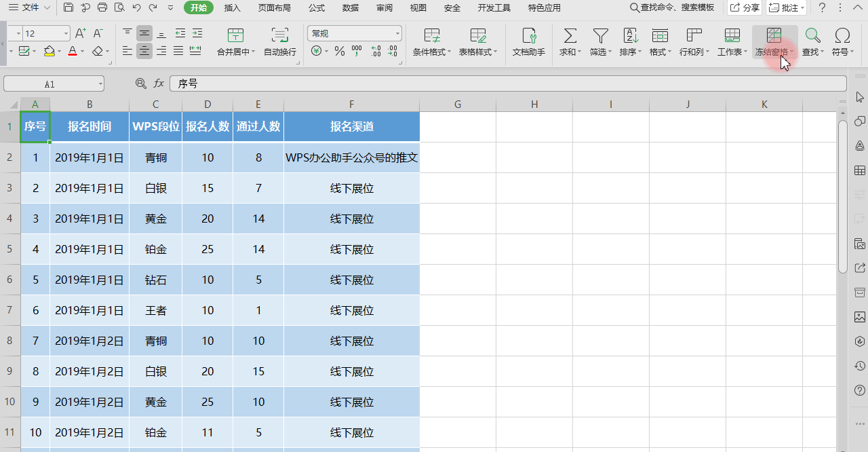Click the Filter (筛选) funnel icon
The width and height of the screenshot is (868, 452).
point(600,36)
